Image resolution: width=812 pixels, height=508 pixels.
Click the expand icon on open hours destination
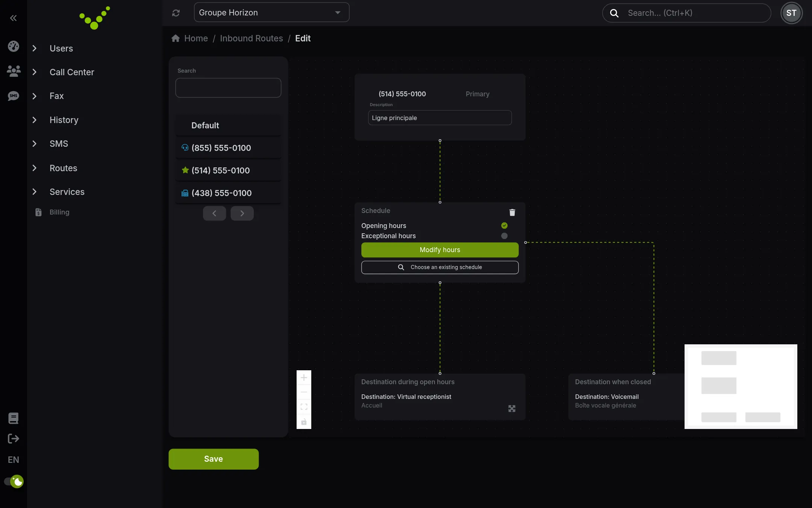pyautogui.click(x=512, y=409)
